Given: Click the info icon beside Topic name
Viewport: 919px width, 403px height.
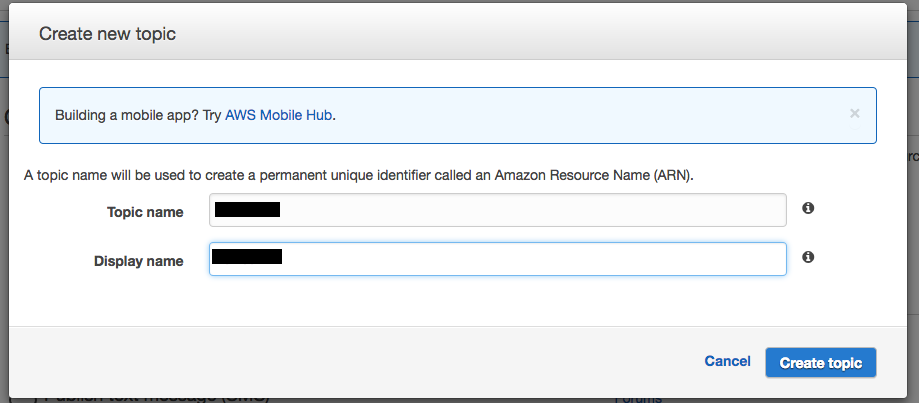Looking at the screenshot, I should 808,209.
